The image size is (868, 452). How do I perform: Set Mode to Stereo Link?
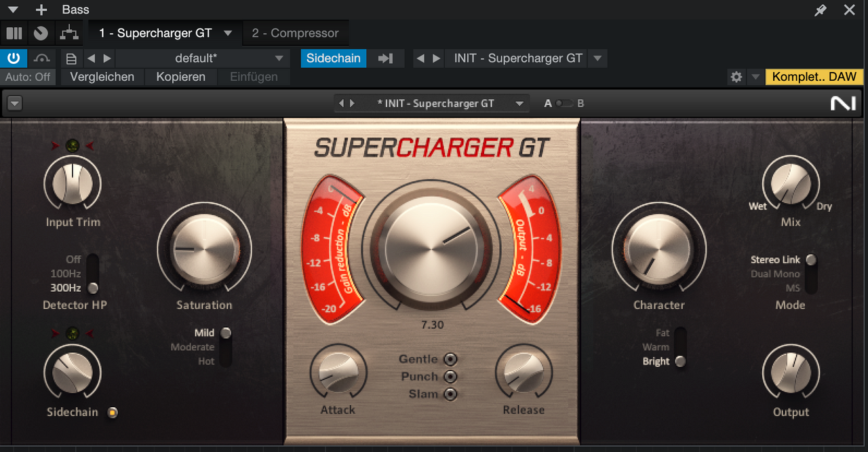pyautogui.click(x=775, y=259)
